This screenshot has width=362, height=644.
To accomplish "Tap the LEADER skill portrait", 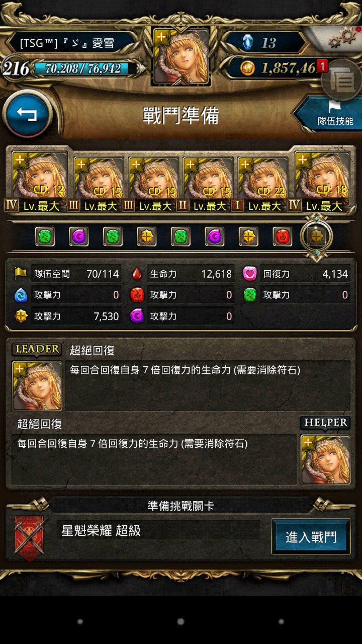I will [37, 386].
